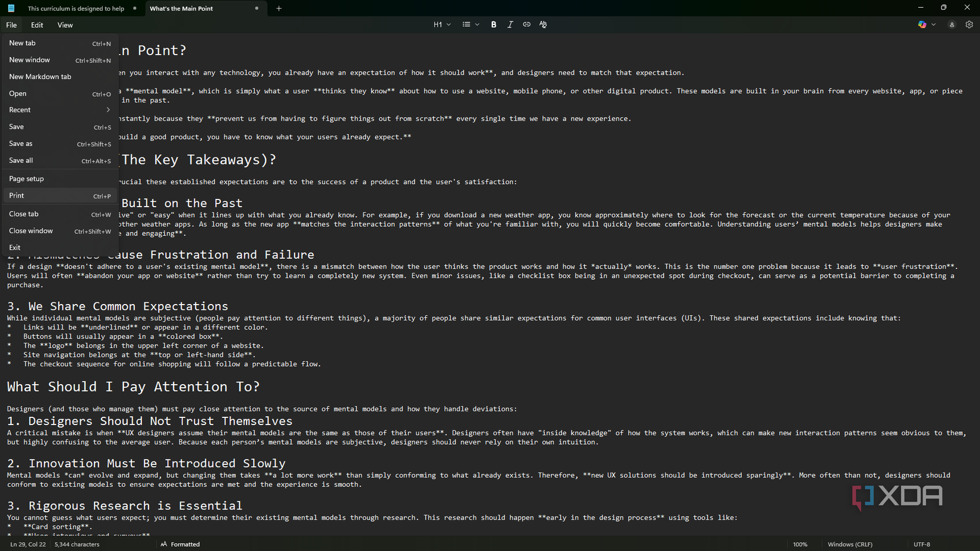
Task: Select the bulleted list icon
Action: pos(466,24)
